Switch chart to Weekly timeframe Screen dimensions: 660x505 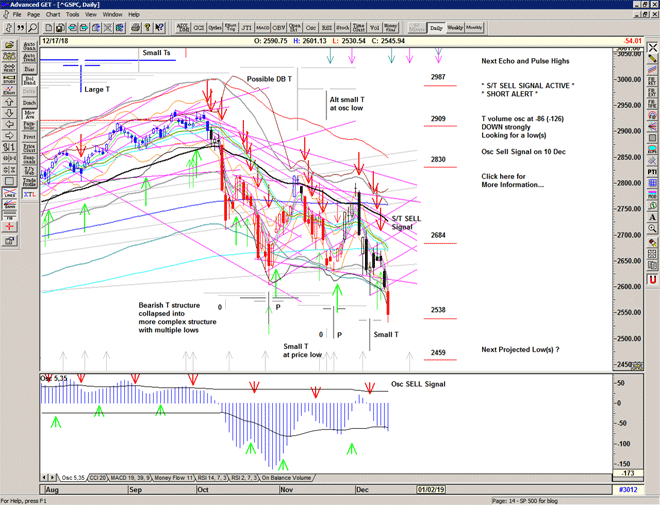[x=455, y=28]
